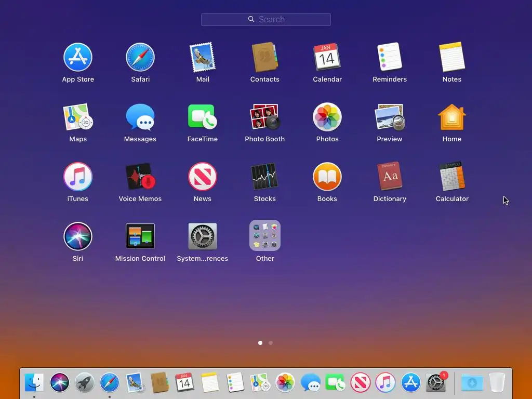
Task: Open Mail app in Launchpad
Action: tap(203, 57)
